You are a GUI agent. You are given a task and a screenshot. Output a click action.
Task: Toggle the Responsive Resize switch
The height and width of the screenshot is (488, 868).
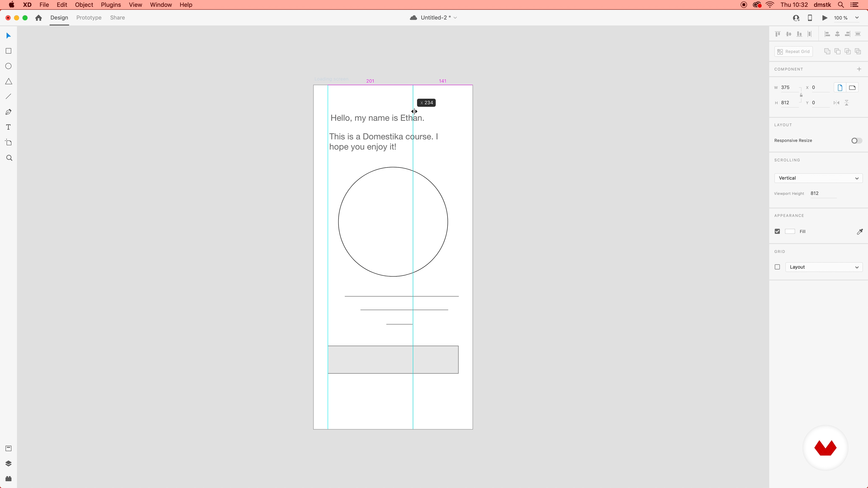click(x=856, y=141)
